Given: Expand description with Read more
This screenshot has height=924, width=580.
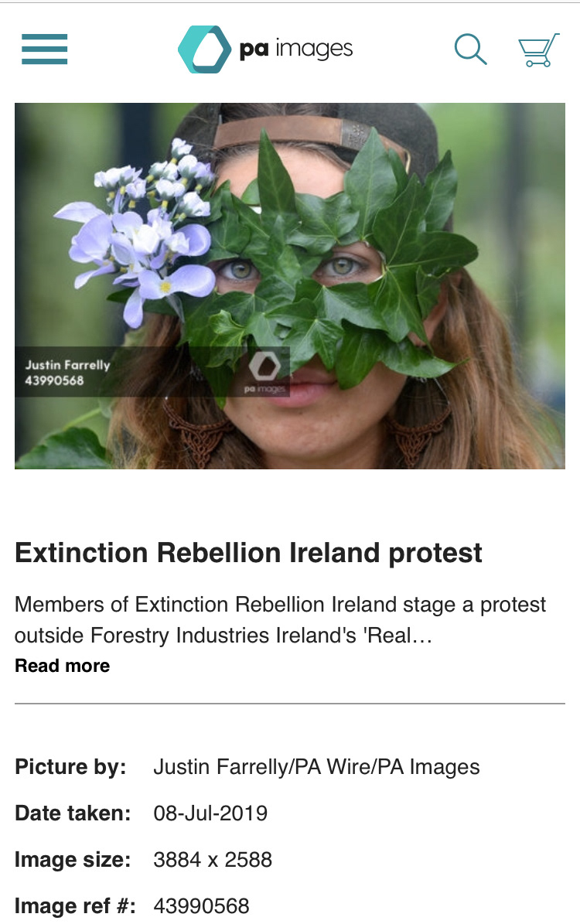Looking at the screenshot, I should (63, 665).
